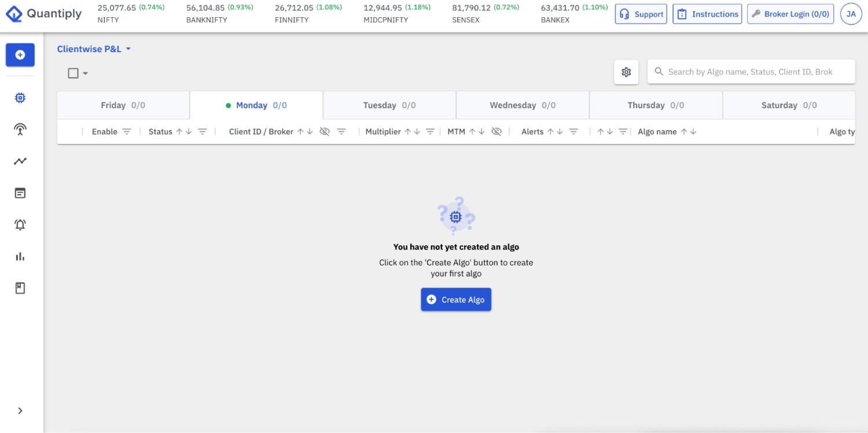
Task: Open the trend line chart sidebar icon
Action: [20, 162]
